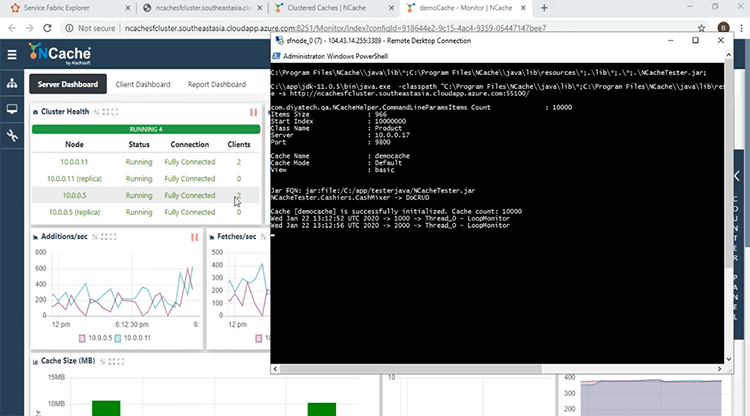Click the Cluster Health title icon
This screenshot has height=416, width=750.
(35, 112)
